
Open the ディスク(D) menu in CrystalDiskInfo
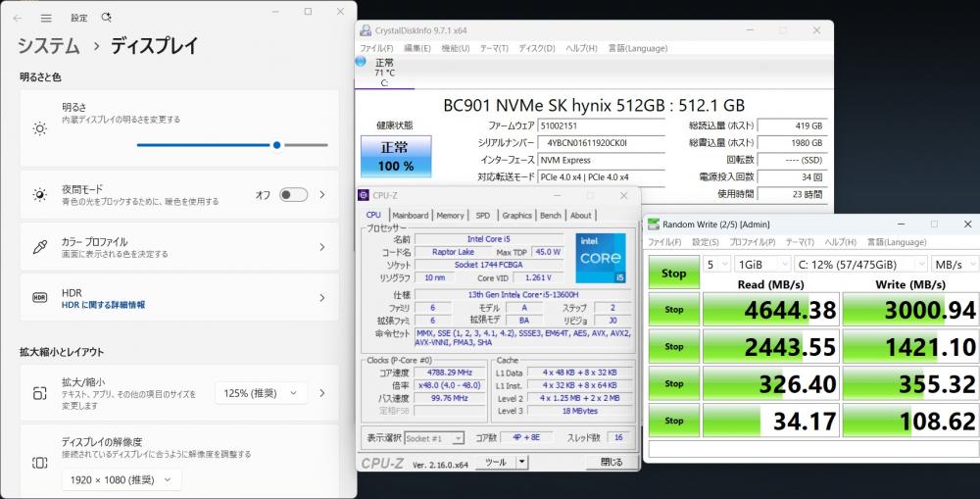[537, 47]
